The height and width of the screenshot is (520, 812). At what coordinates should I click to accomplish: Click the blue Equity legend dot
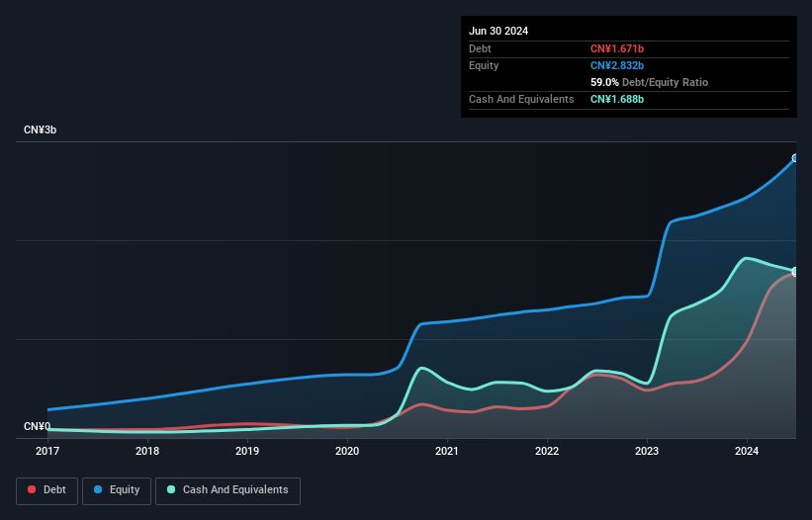tap(98, 489)
